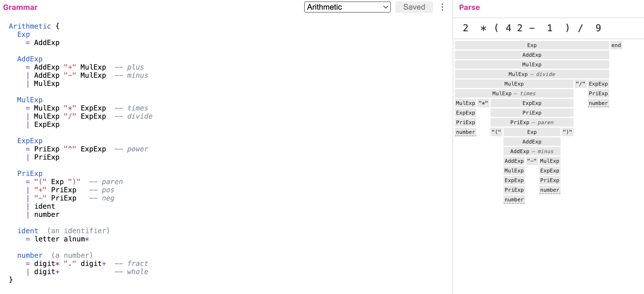Collapse the MulExp – times node
Viewport: 644px width, 294px height.
click(x=514, y=94)
